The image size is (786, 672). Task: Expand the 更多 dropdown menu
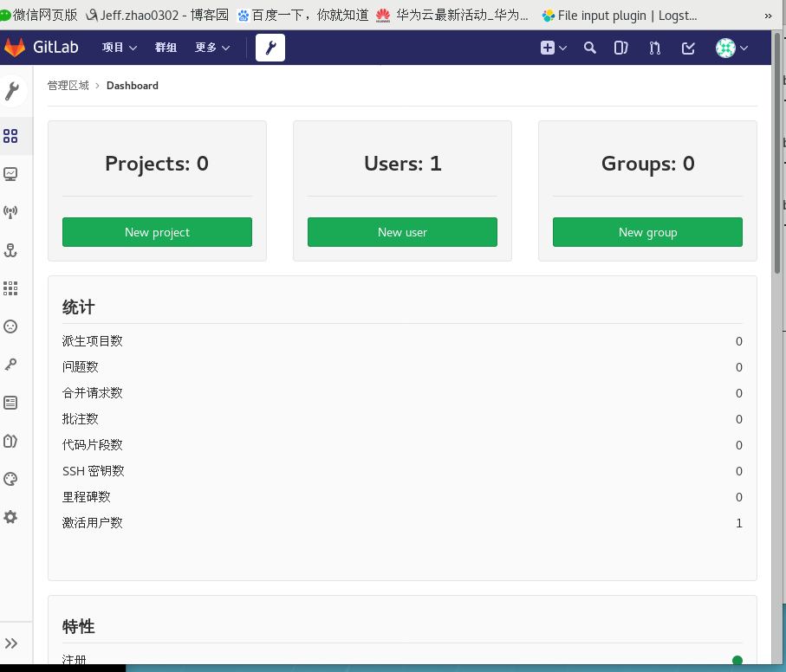click(212, 48)
